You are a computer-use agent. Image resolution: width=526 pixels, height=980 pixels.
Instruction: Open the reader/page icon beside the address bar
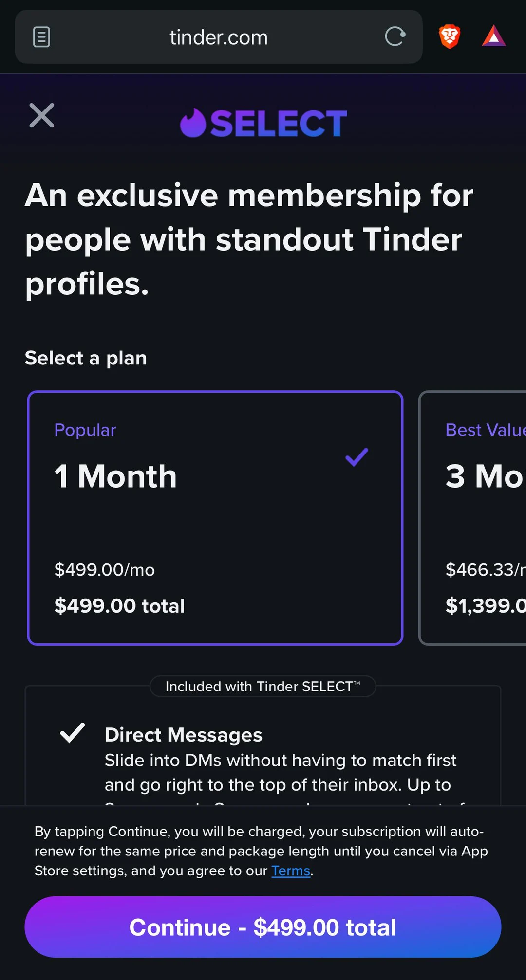pyautogui.click(x=41, y=36)
